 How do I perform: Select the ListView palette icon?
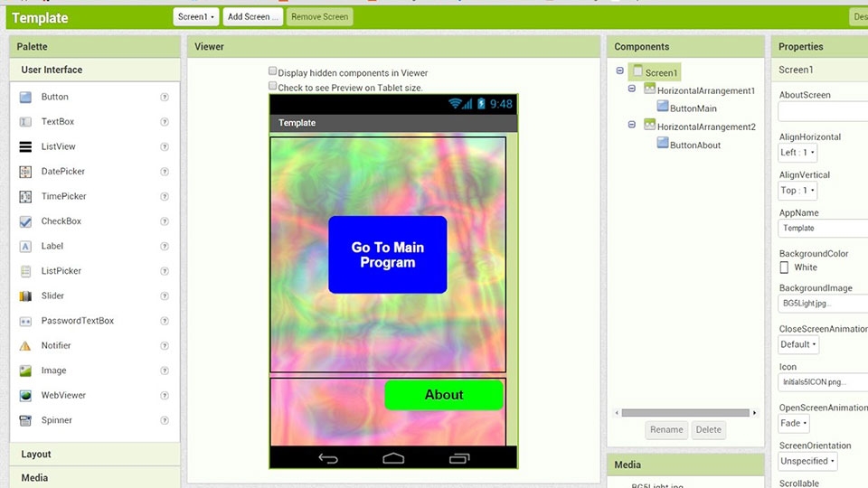click(25, 146)
